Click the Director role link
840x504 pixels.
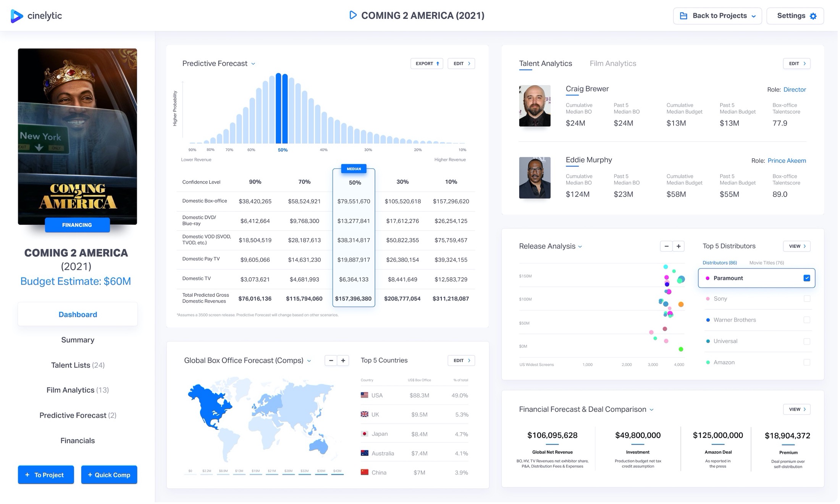(795, 89)
